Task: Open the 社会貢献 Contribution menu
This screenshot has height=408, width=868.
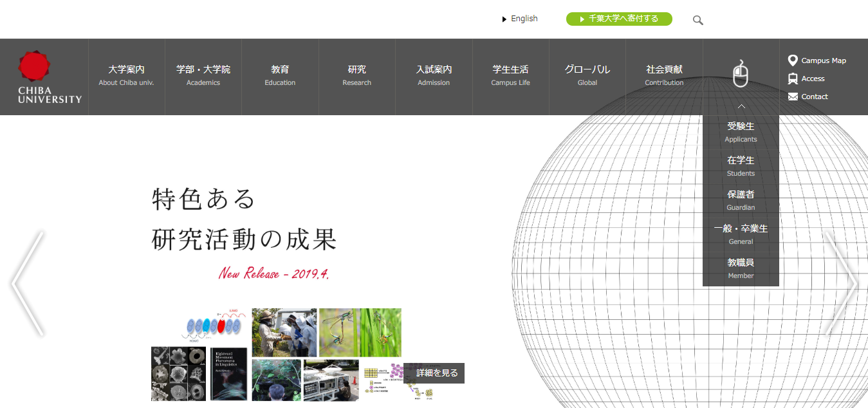Action: (664, 75)
